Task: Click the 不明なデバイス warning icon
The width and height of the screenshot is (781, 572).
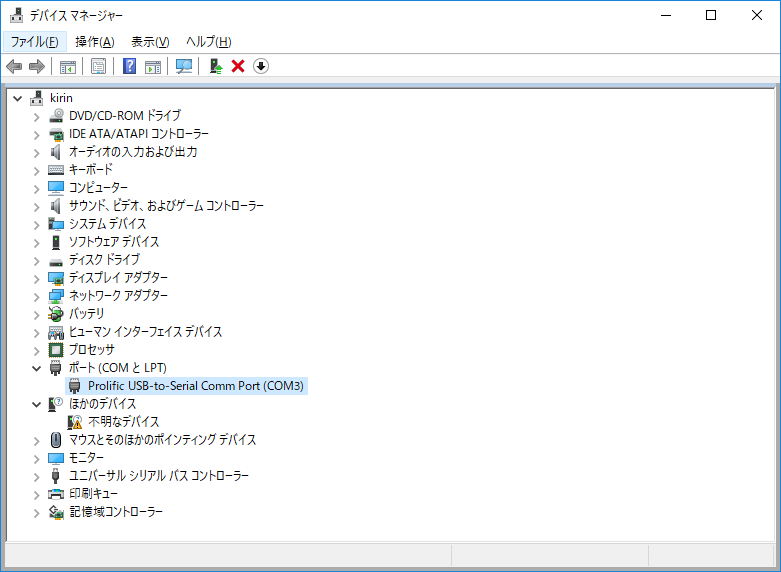Action: click(75, 422)
